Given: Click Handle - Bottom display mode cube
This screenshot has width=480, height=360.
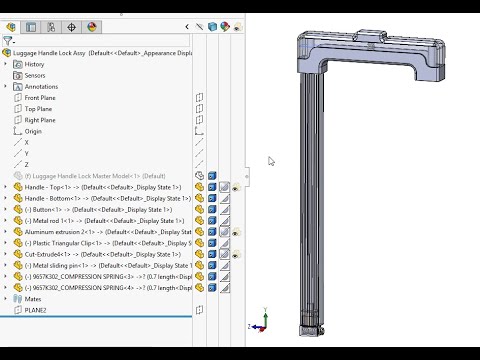Looking at the screenshot, I should [x=212, y=198].
